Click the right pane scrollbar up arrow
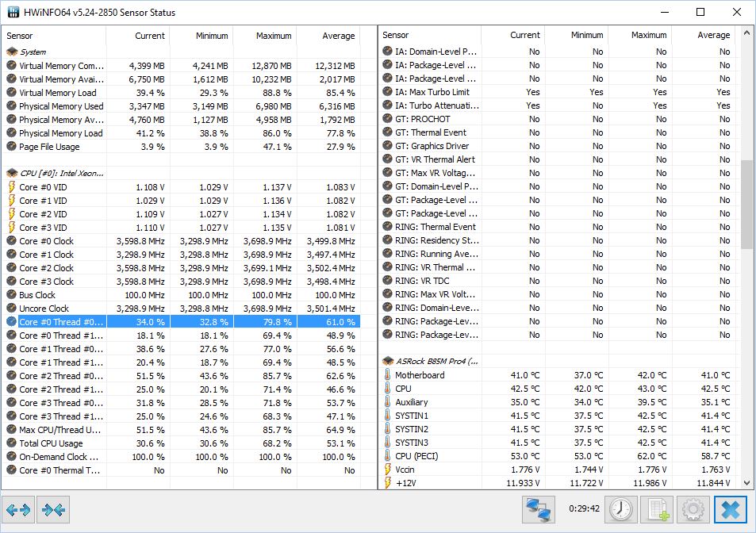The width and height of the screenshot is (756, 533). coord(746,33)
